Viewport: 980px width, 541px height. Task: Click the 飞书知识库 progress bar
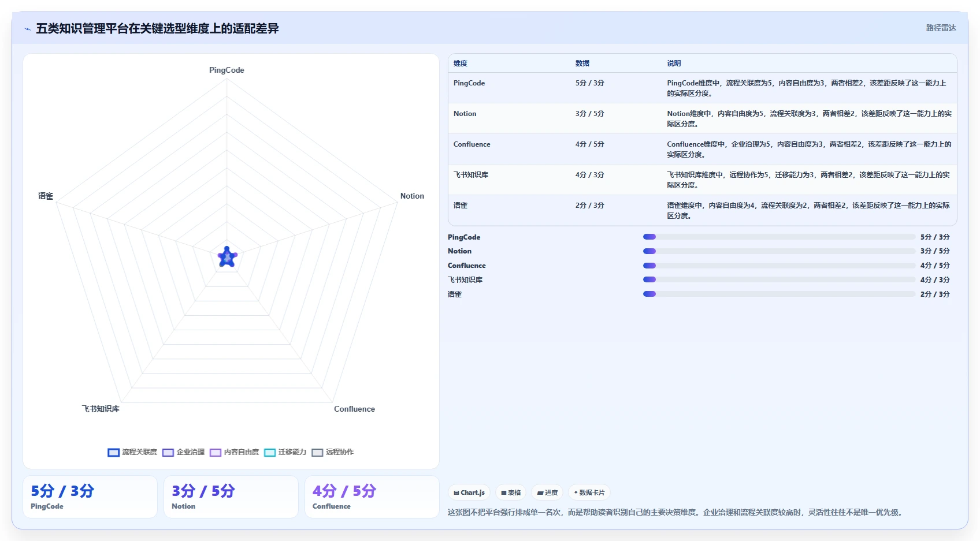click(779, 279)
